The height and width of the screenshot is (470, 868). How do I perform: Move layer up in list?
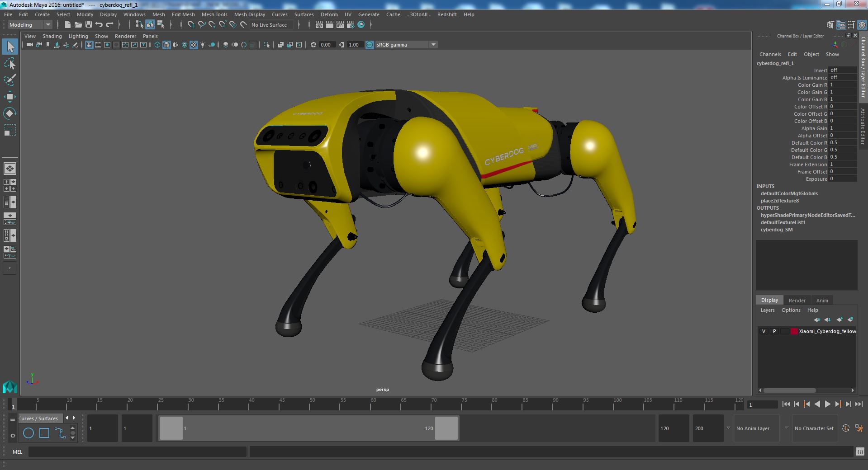coord(817,320)
